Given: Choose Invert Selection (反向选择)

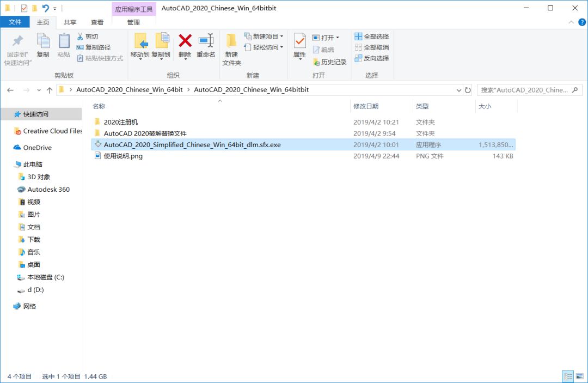Looking at the screenshot, I should (372, 58).
